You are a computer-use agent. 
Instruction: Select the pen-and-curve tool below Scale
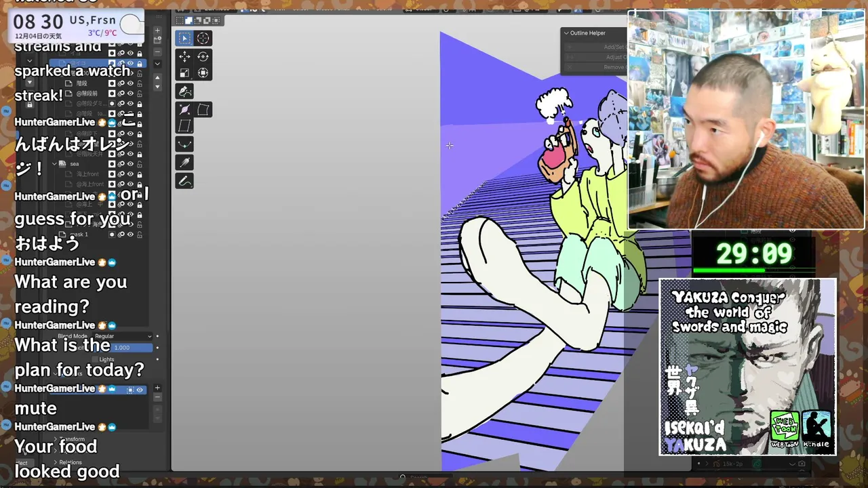184,91
